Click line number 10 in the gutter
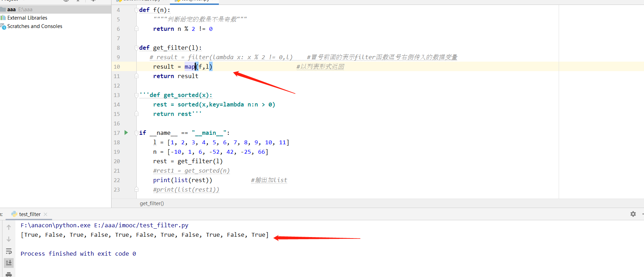Viewport: 644px width, 277px height. click(116, 67)
